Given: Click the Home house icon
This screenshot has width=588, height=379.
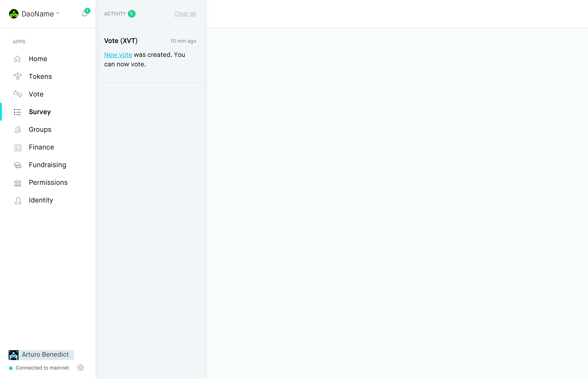Looking at the screenshot, I should pos(17,59).
